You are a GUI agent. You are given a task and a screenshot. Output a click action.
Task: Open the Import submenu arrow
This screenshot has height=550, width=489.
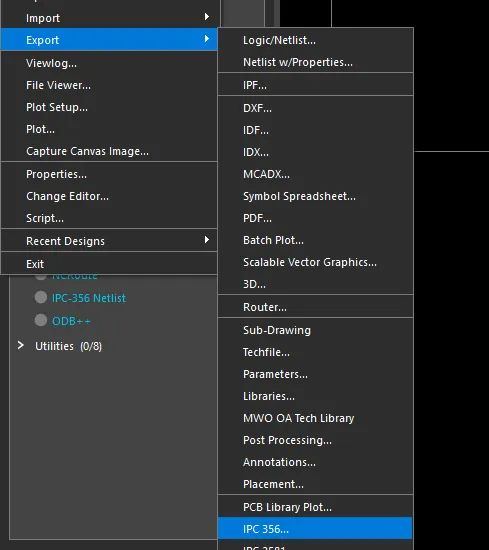(207, 17)
